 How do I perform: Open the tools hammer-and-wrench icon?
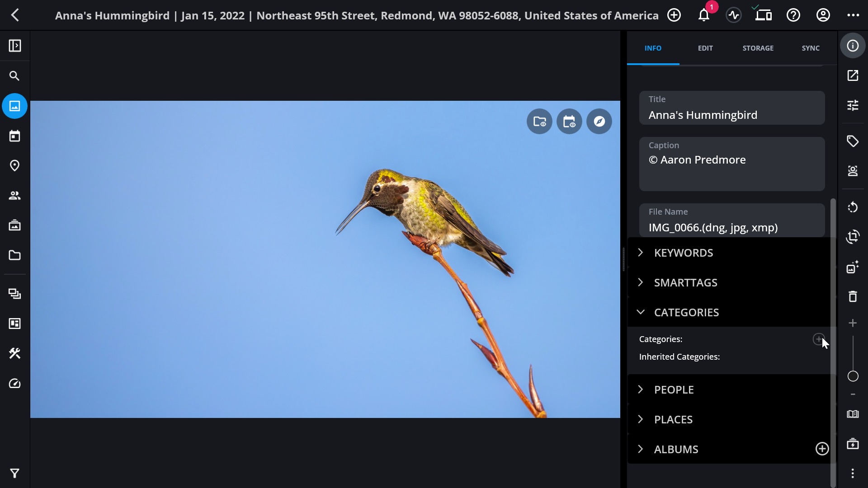(x=15, y=354)
